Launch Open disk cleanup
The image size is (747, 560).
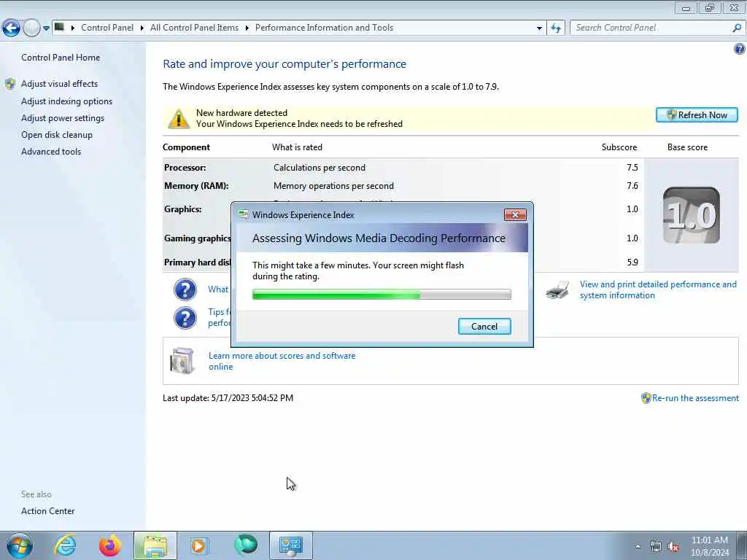pos(57,135)
